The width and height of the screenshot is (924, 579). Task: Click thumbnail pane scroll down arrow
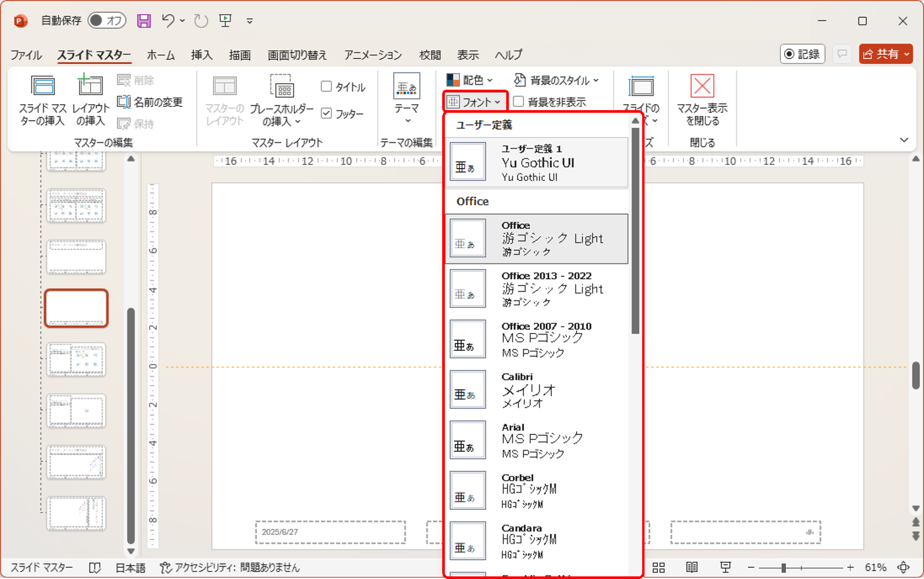131,551
